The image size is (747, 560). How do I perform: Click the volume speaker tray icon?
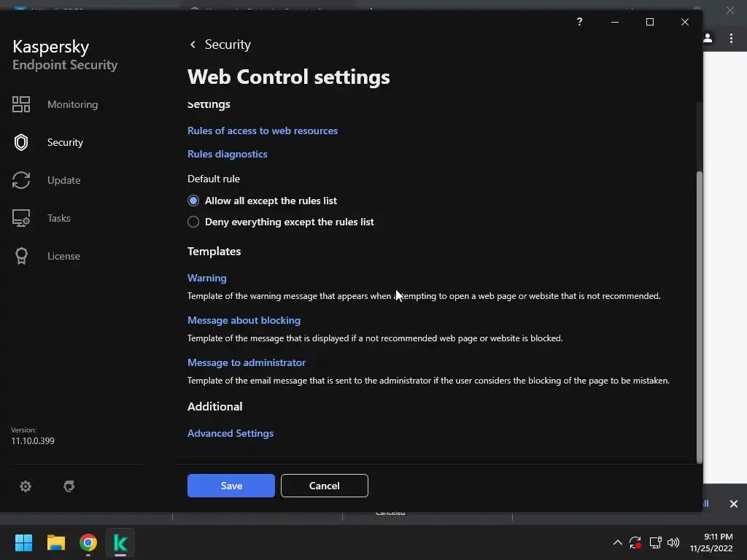673,542
